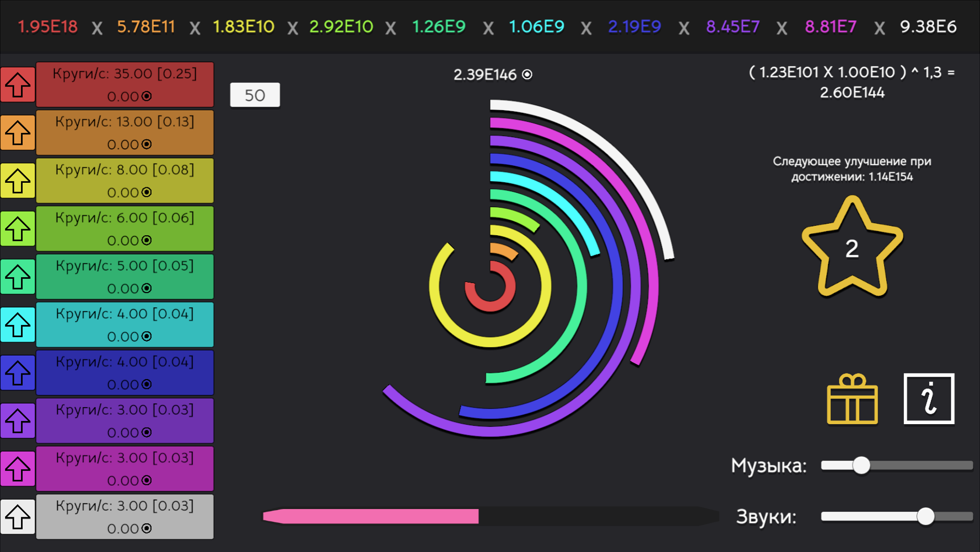Click the star showing achievement level 2

tap(852, 248)
